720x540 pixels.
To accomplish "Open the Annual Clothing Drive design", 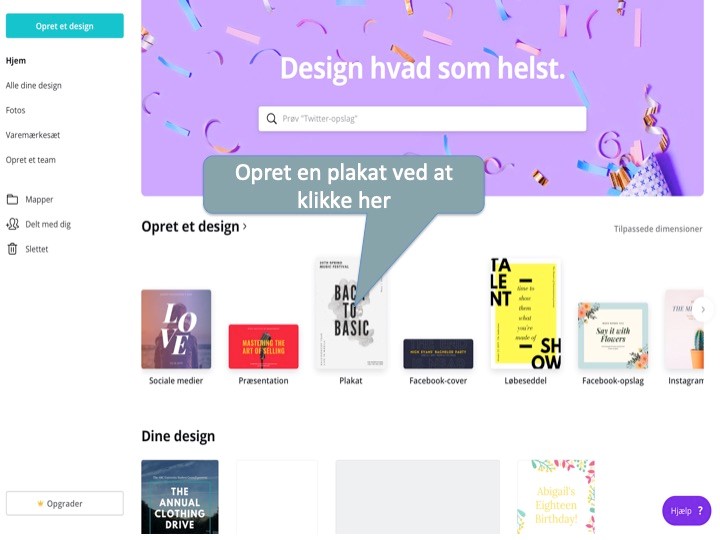I will [x=180, y=497].
